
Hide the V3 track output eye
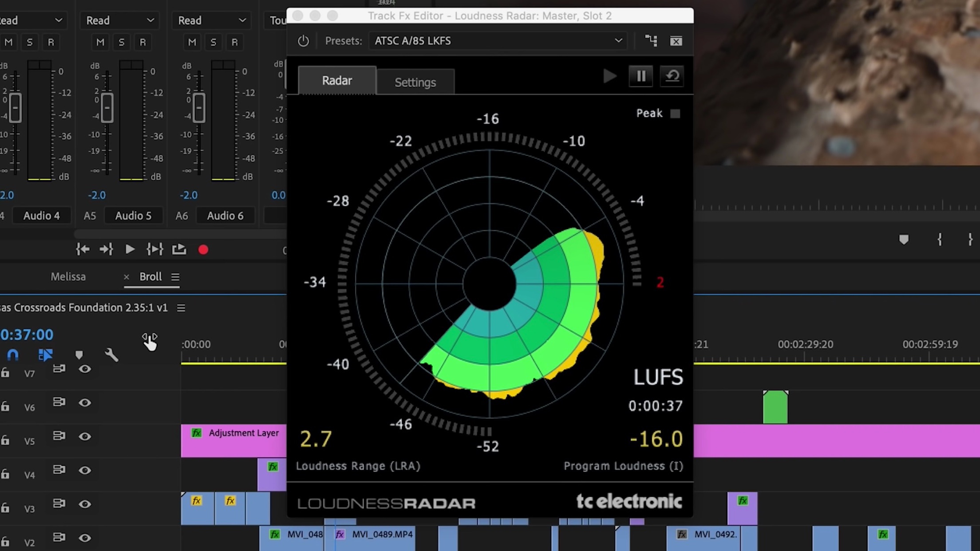coord(85,504)
